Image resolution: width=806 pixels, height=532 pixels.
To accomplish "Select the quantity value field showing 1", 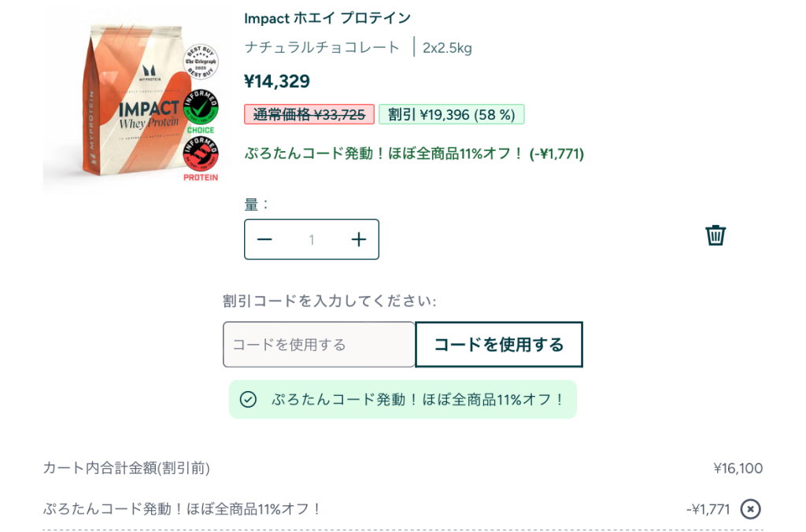I will (312, 239).
